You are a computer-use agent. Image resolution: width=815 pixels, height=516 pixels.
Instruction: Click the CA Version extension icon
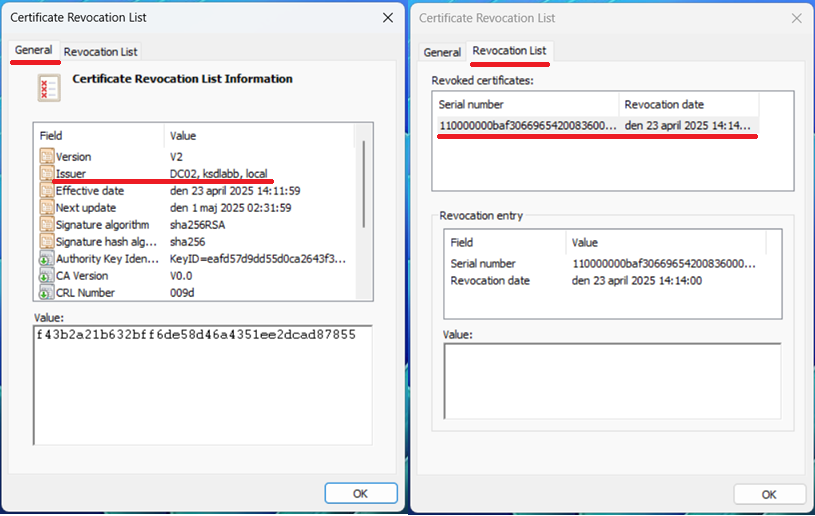(x=47, y=275)
